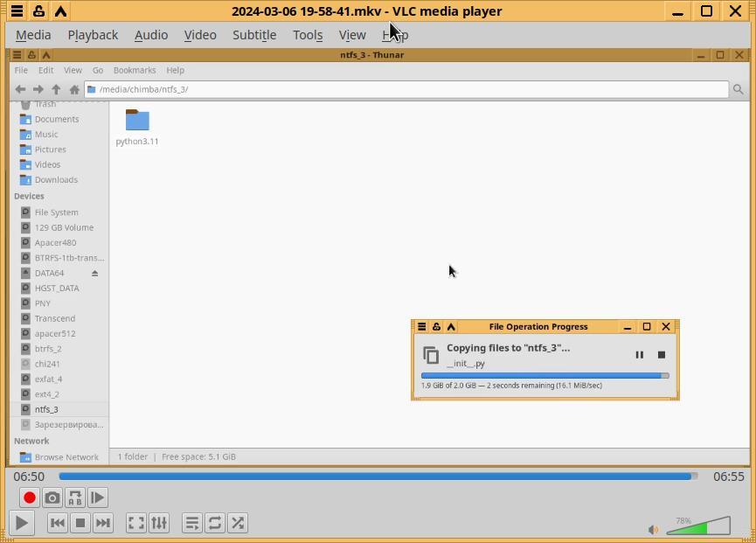Viewport: 756px width, 543px height.
Task: Open Thunar Bookmarks menu
Action: click(x=135, y=71)
